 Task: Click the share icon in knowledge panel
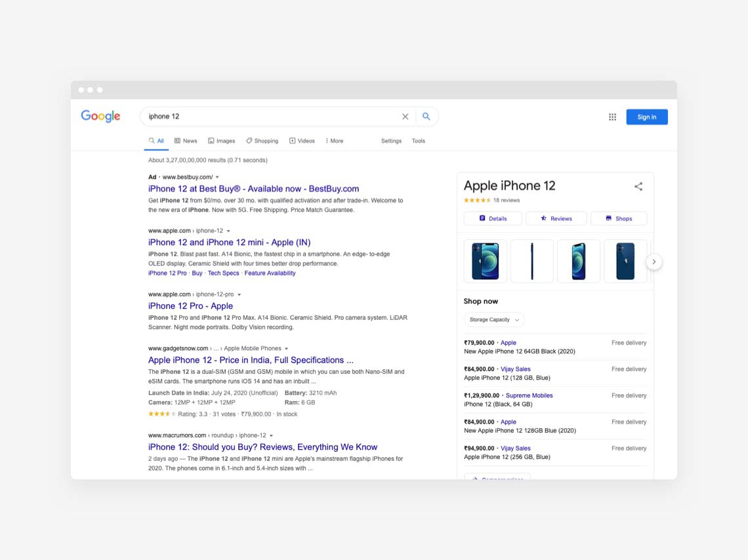click(x=638, y=187)
